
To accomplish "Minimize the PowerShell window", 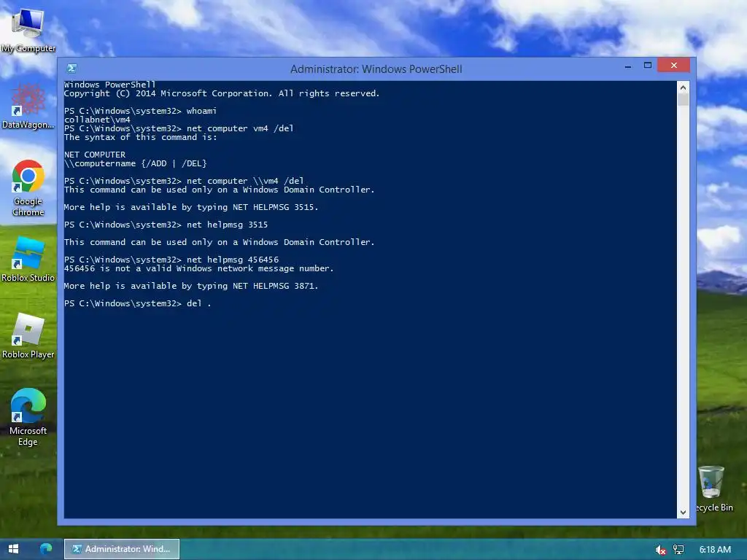I will coord(628,66).
